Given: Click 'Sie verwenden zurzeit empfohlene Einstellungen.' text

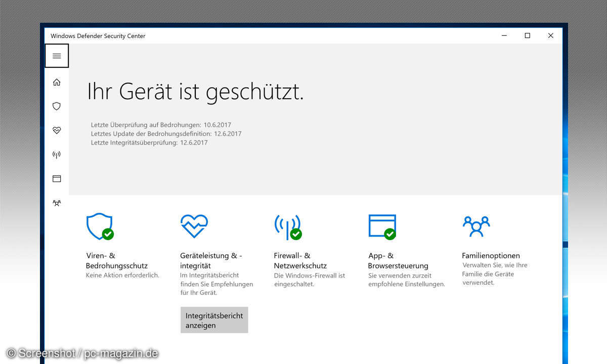Looking at the screenshot, I should 407,280.
